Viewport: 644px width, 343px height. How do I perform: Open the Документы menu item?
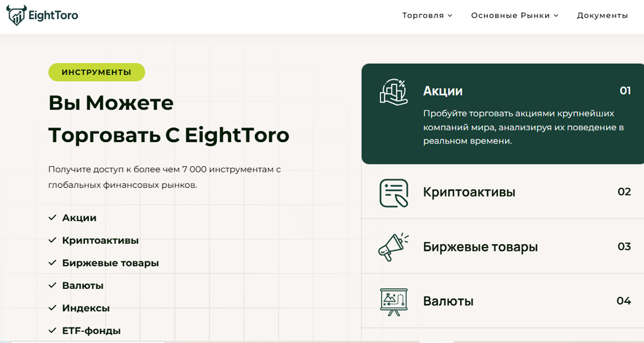[x=602, y=15]
